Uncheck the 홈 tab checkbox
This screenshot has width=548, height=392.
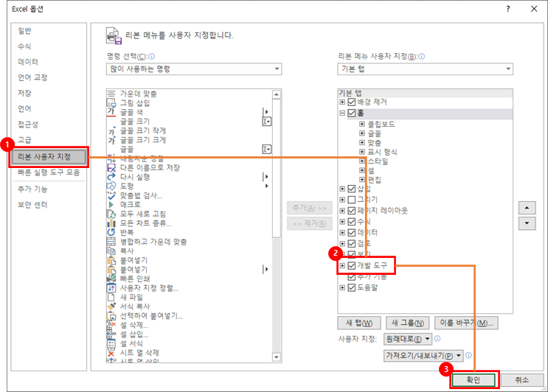coord(352,113)
